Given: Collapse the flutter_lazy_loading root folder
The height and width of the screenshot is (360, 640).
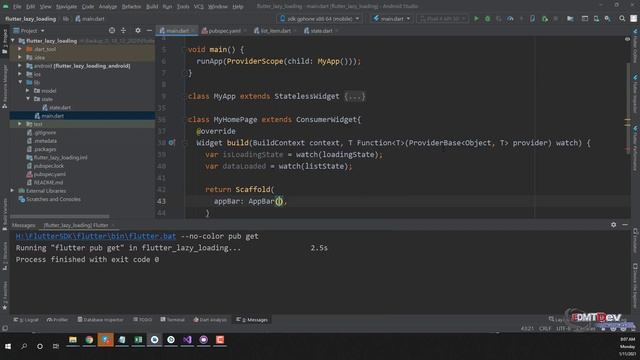Looking at the screenshot, I should [x=13, y=41].
